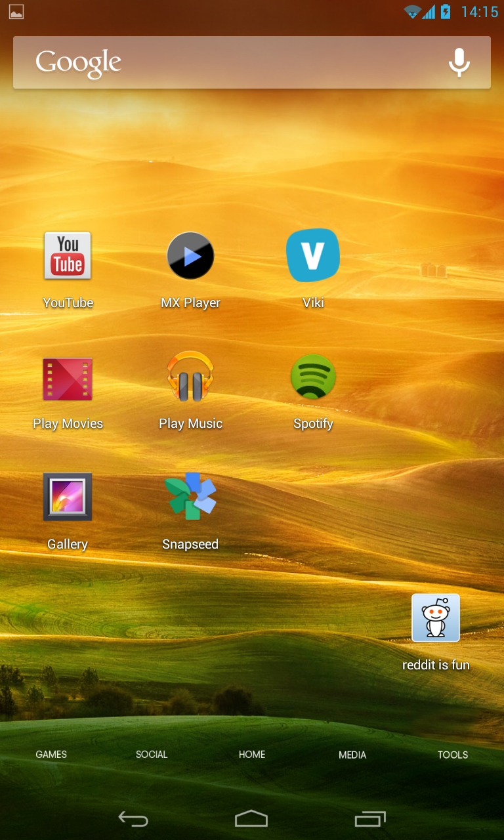The width and height of the screenshot is (504, 840).
Task: Tap the Wi-Fi status icon
Action: click(x=412, y=12)
